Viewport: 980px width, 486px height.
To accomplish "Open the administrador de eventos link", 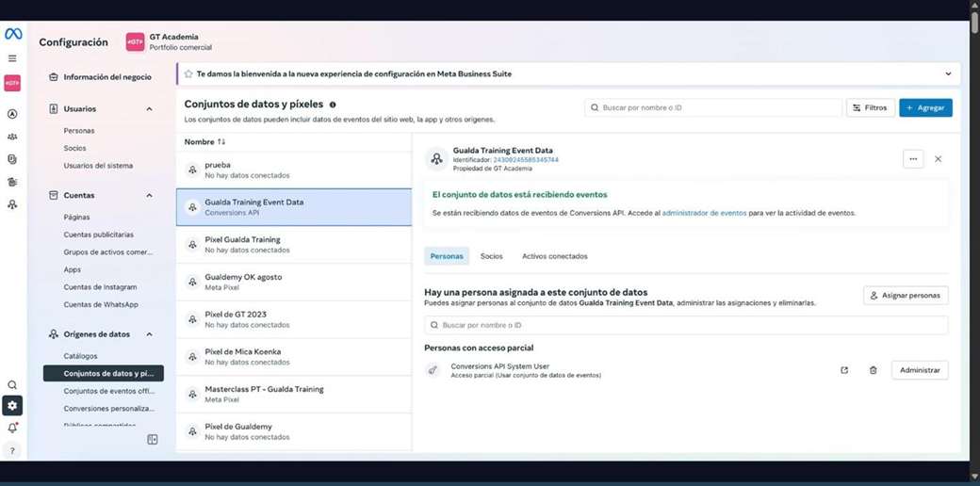I will [x=704, y=213].
